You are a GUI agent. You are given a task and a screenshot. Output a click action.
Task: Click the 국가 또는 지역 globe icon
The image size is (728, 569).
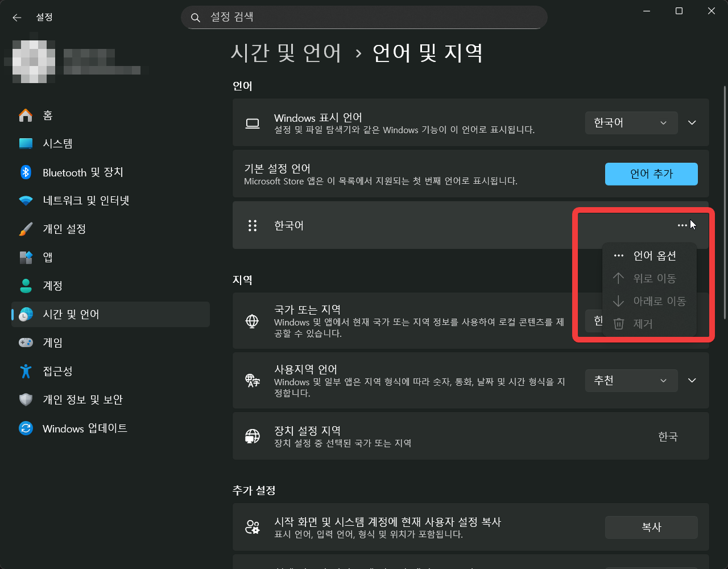252,321
